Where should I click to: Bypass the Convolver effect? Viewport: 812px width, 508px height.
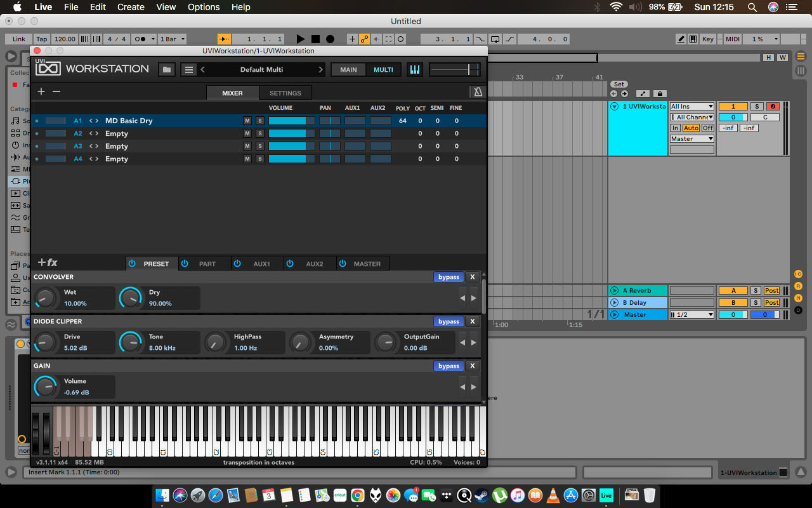[449, 277]
